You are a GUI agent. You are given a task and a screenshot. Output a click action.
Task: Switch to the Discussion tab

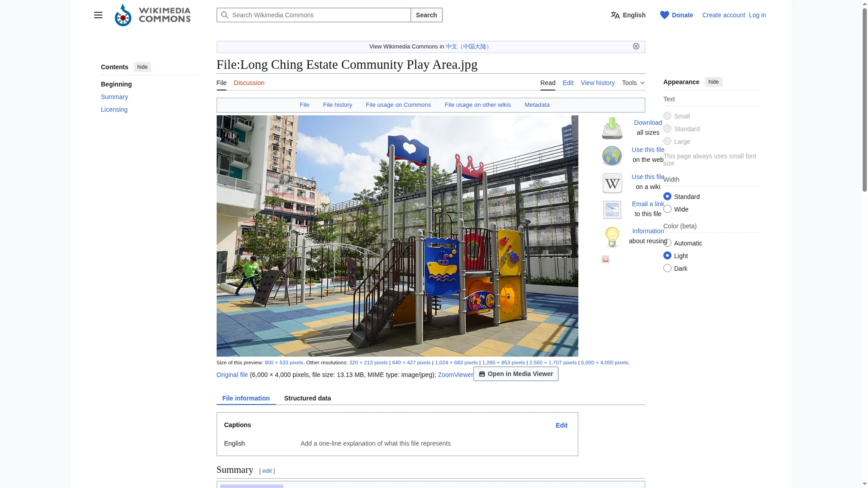click(x=249, y=83)
